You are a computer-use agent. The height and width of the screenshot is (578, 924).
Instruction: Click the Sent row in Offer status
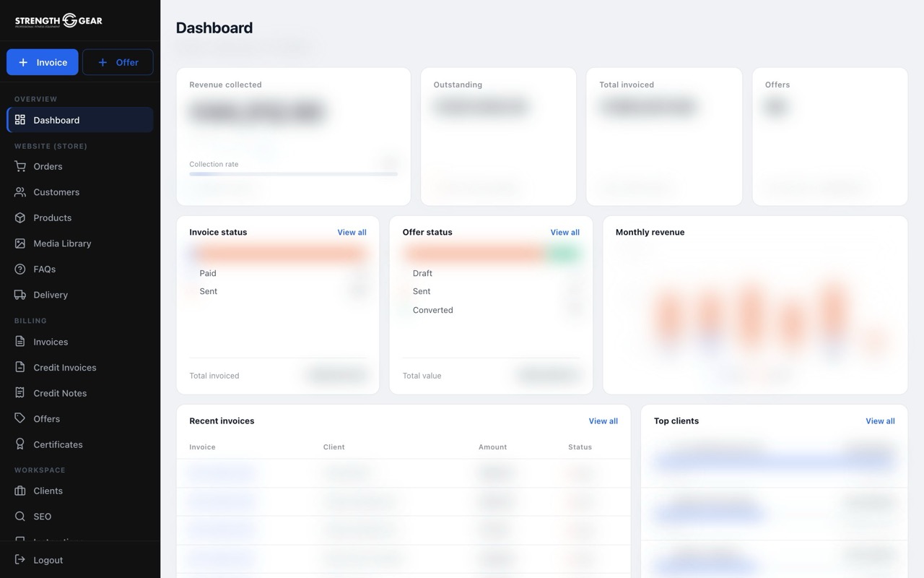click(x=491, y=291)
